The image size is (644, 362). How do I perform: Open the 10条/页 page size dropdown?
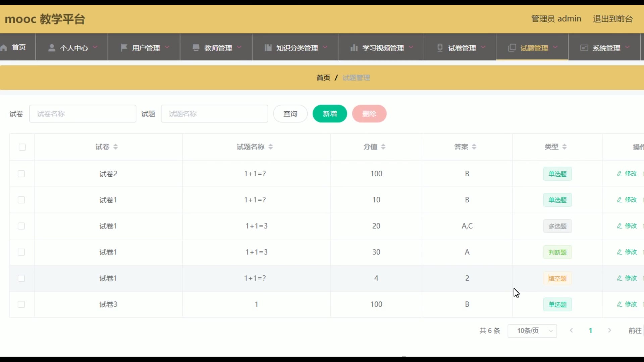coord(532,331)
